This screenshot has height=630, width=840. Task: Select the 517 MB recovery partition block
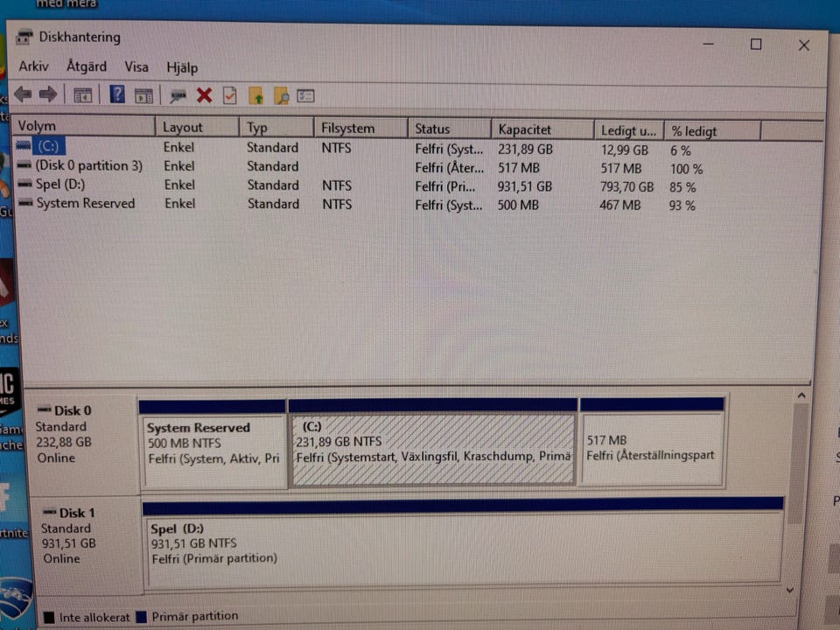(652, 449)
